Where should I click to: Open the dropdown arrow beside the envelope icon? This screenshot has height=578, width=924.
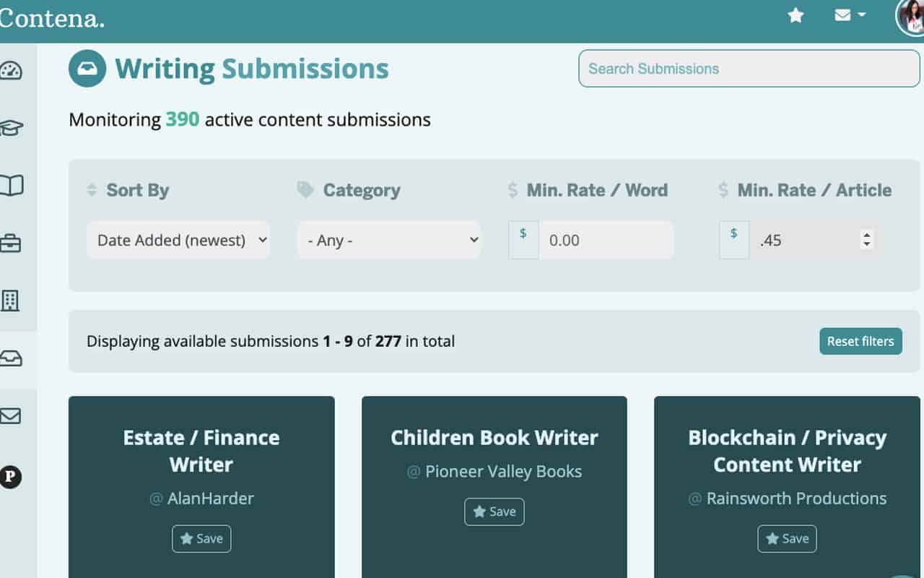(x=862, y=15)
